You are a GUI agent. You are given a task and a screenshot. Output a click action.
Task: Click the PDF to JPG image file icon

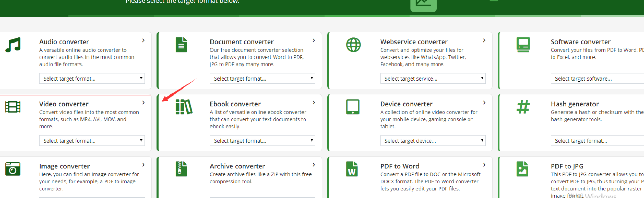522,169
